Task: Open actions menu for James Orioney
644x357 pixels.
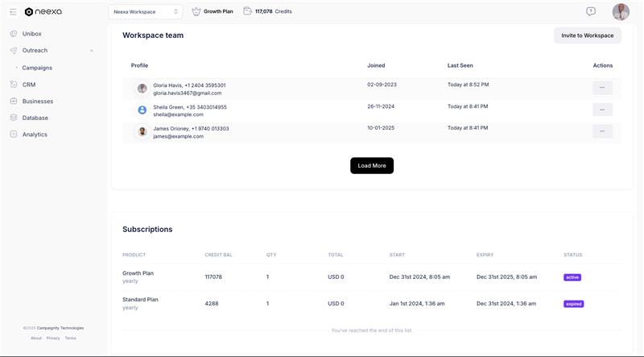Action: click(602, 131)
